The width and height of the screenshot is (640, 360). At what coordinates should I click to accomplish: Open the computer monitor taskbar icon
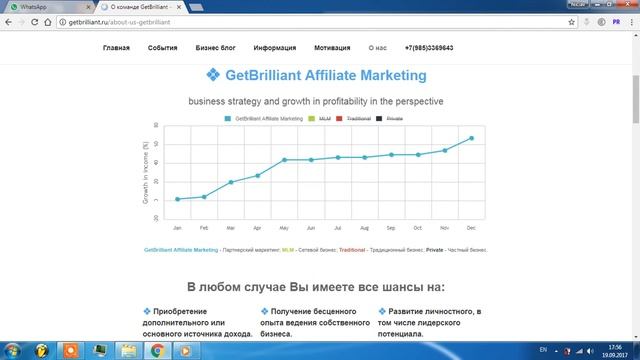[100, 351]
